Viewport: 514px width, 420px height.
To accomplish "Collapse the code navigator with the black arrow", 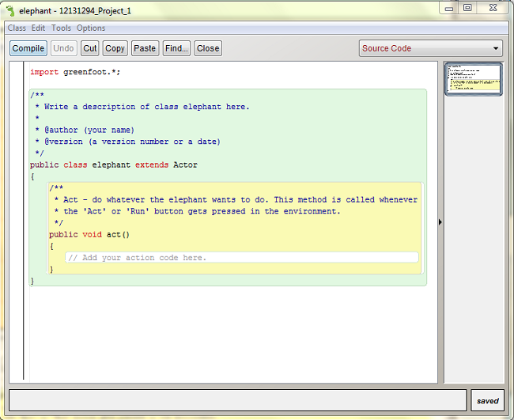I will coord(440,222).
